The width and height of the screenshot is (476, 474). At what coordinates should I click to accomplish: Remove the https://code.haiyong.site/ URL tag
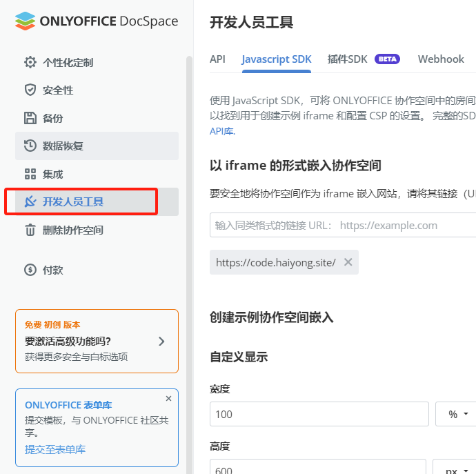pyautogui.click(x=348, y=262)
